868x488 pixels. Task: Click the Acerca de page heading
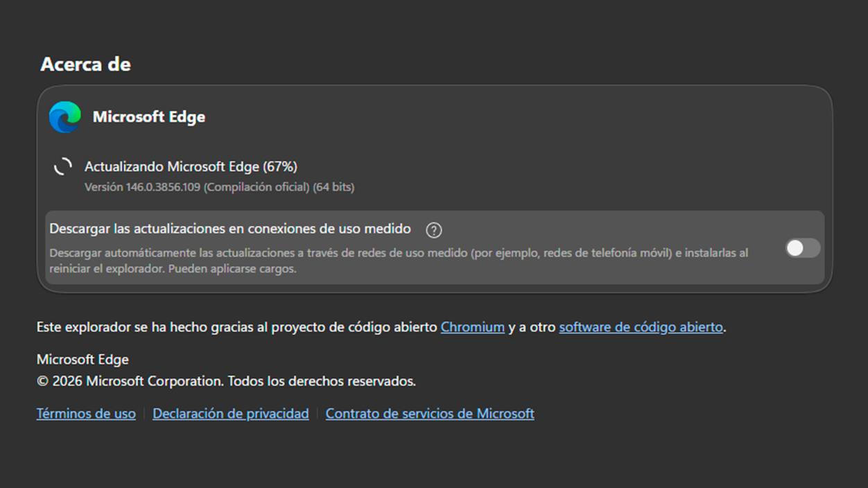[85, 64]
